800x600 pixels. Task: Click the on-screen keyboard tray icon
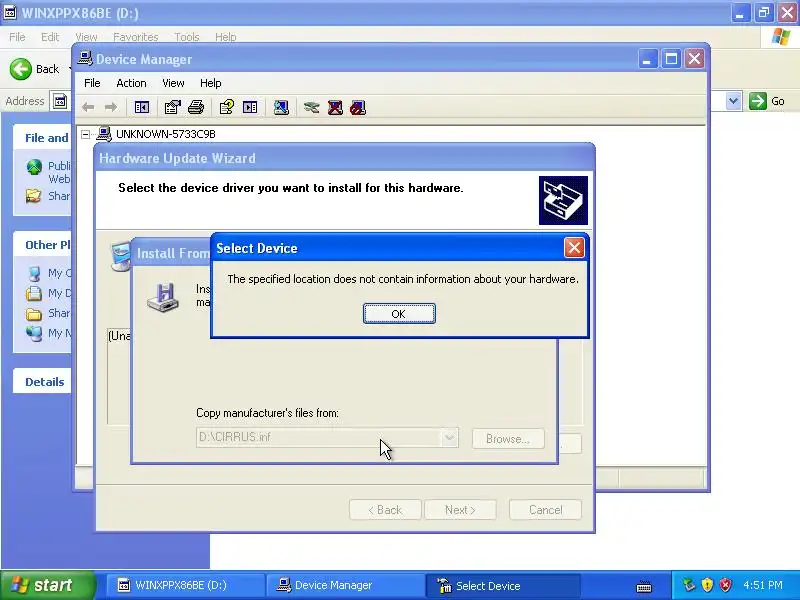pos(644,587)
